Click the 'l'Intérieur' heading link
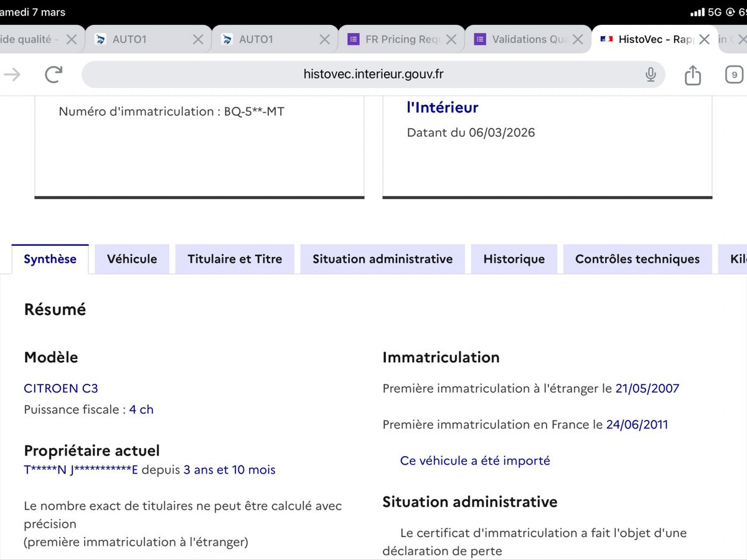Image resolution: width=747 pixels, height=560 pixels. (443, 107)
